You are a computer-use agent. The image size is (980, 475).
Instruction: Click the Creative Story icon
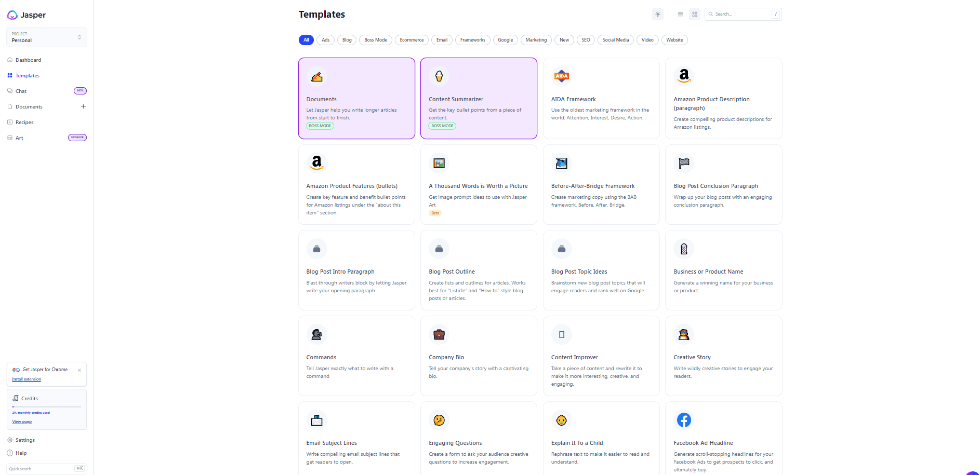[684, 334]
